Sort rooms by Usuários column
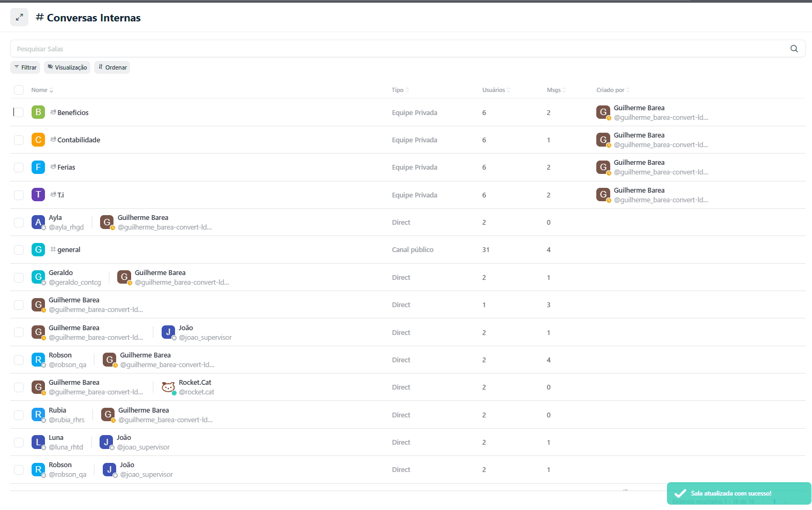 tap(496, 90)
